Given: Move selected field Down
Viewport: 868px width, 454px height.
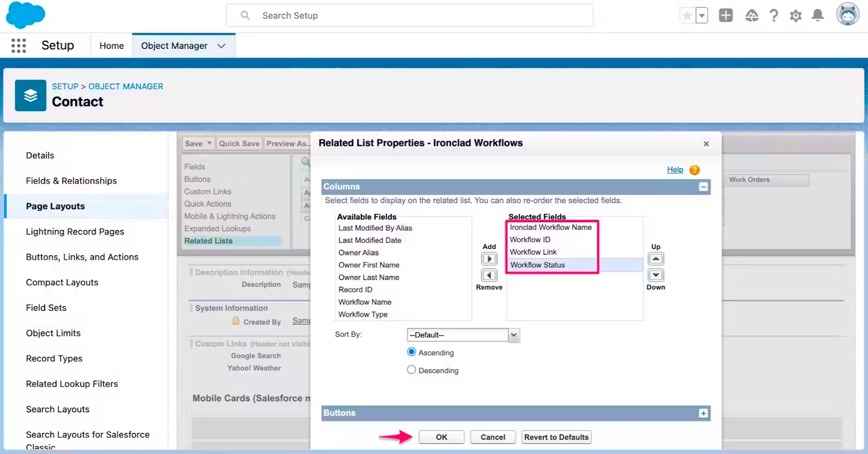Looking at the screenshot, I should (656, 275).
